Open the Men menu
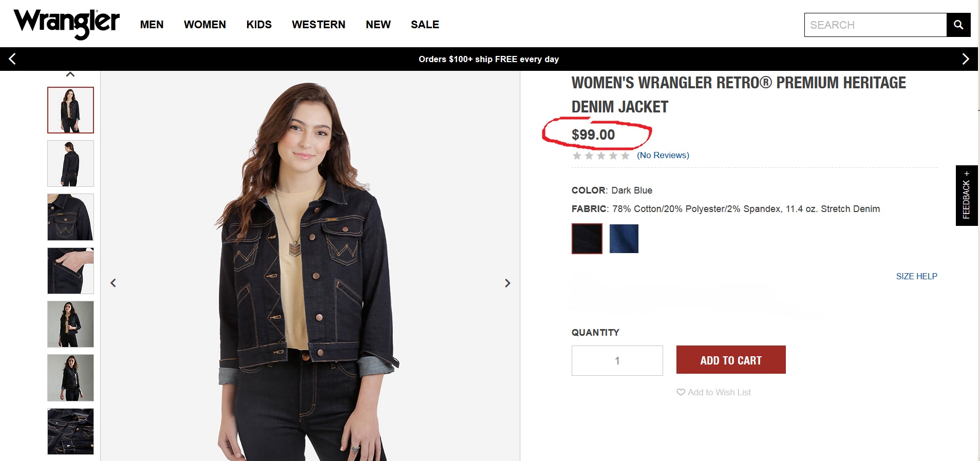 click(152, 25)
